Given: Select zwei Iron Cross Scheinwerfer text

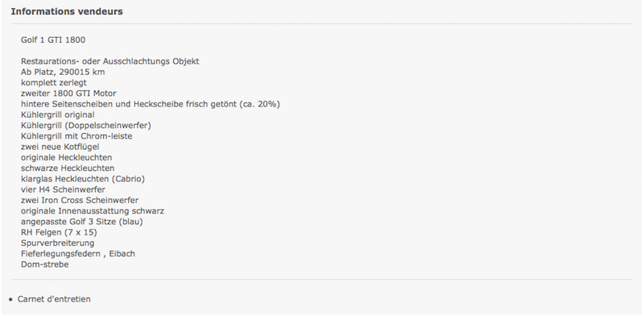Looking at the screenshot, I should coord(80,201).
